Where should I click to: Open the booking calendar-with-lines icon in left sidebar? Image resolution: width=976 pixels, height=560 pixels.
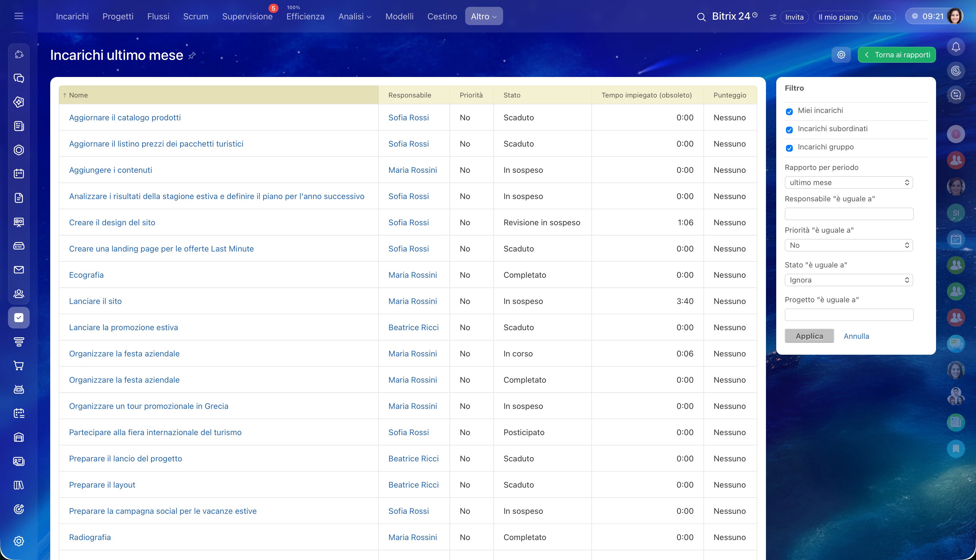click(x=19, y=413)
